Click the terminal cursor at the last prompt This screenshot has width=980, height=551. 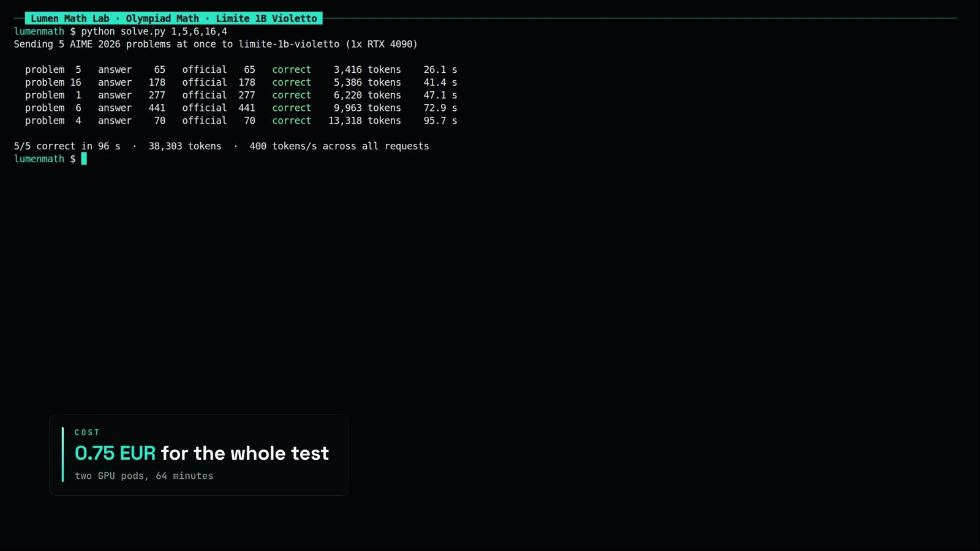84,159
